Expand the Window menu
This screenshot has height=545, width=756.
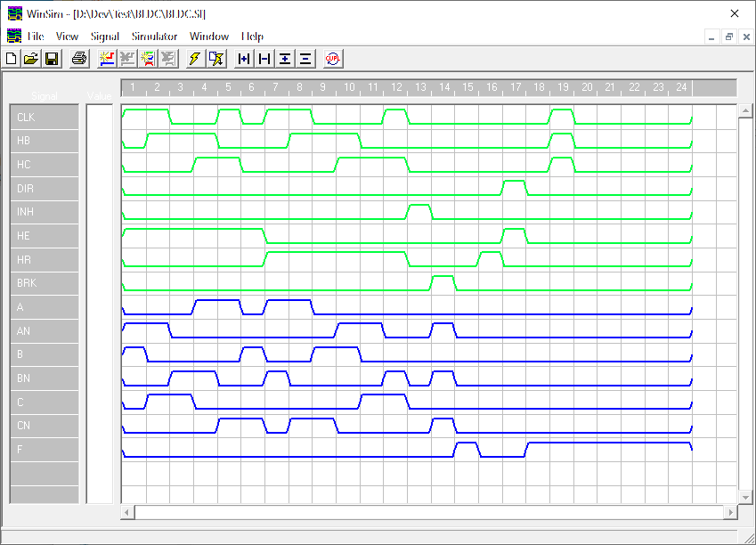(208, 37)
